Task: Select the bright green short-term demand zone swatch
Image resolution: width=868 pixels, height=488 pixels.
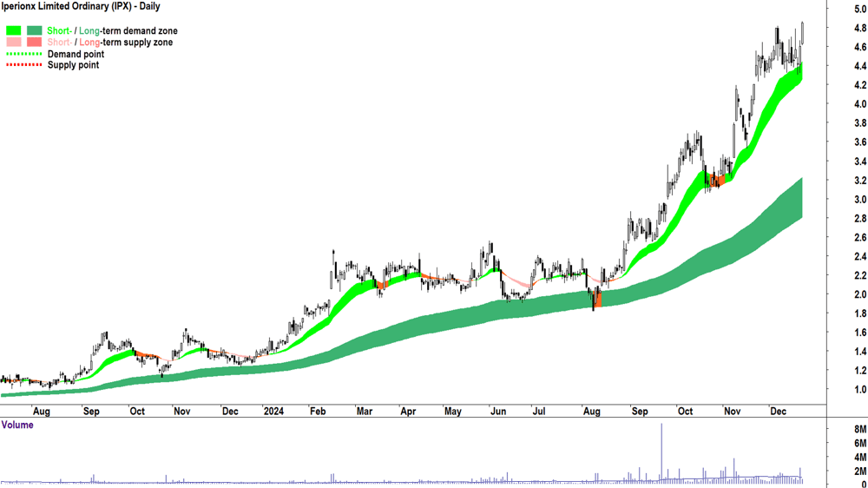Action: pos(14,30)
